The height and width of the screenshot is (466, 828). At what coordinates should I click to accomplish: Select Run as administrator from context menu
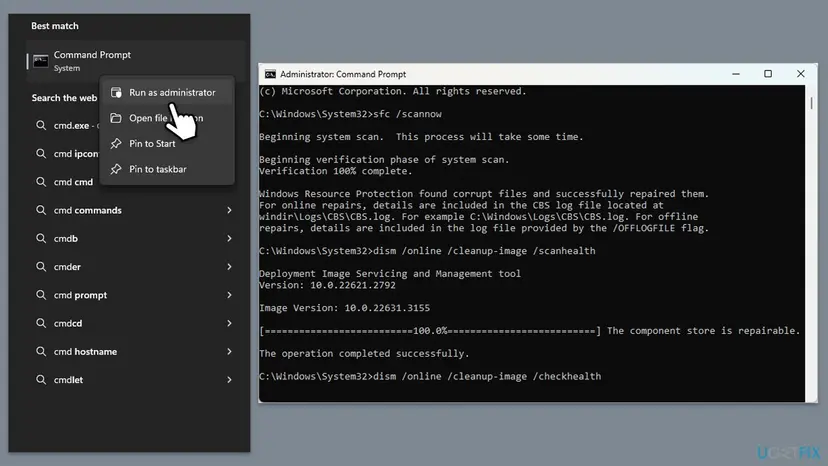click(167, 92)
